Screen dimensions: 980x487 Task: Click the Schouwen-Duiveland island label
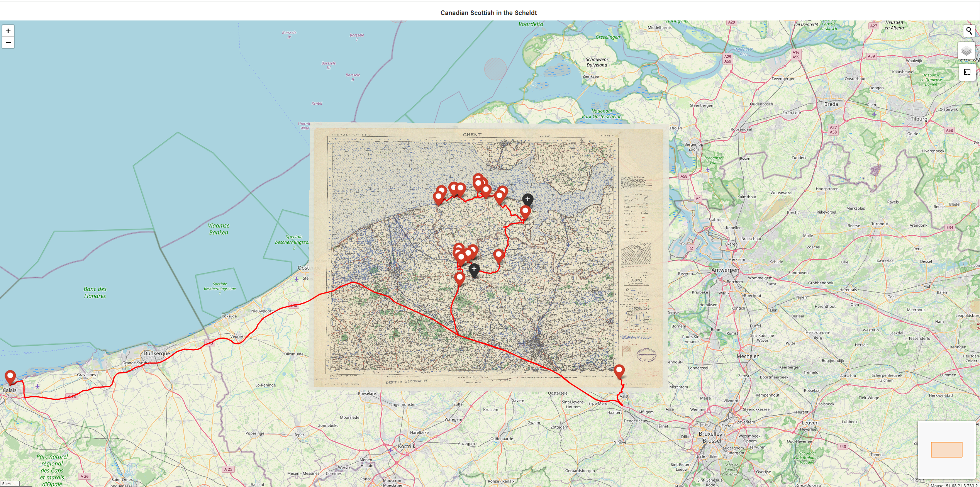tap(597, 62)
